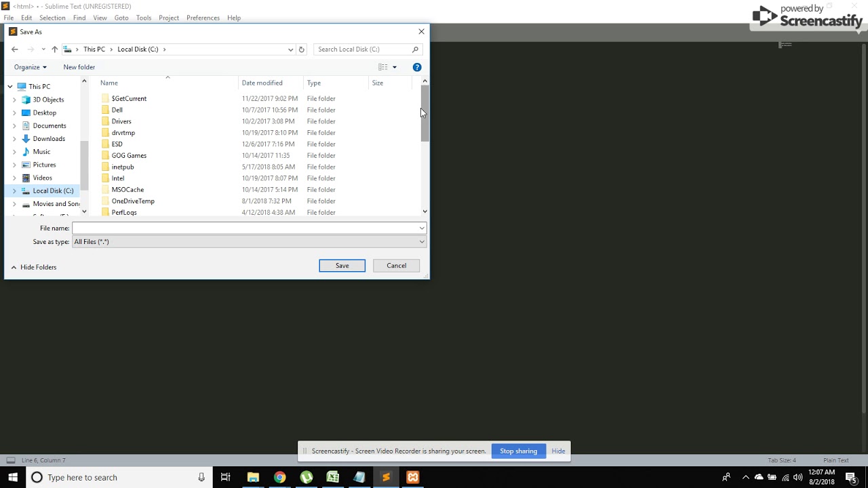Collapse the pane with Hide Folders
Image resolution: width=868 pixels, height=488 pixels.
tap(33, 267)
